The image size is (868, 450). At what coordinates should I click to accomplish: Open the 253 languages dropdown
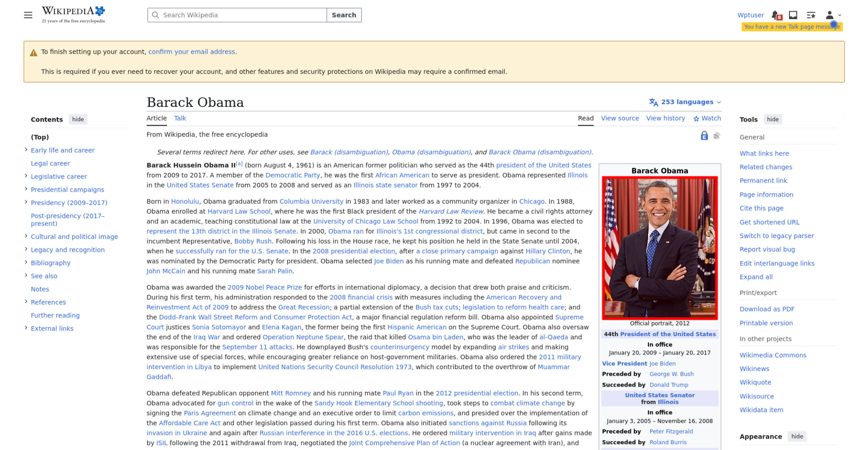click(x=685, y=102)
